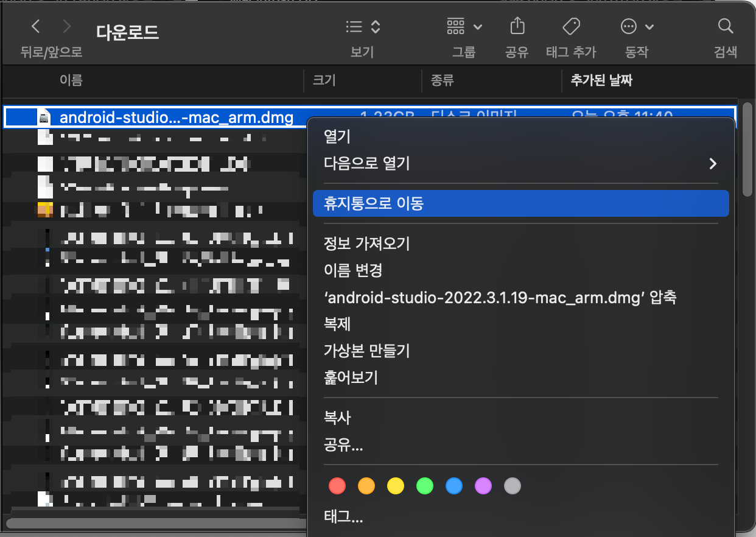Click the horizontal scrollbar at bottom

(156, 523)
